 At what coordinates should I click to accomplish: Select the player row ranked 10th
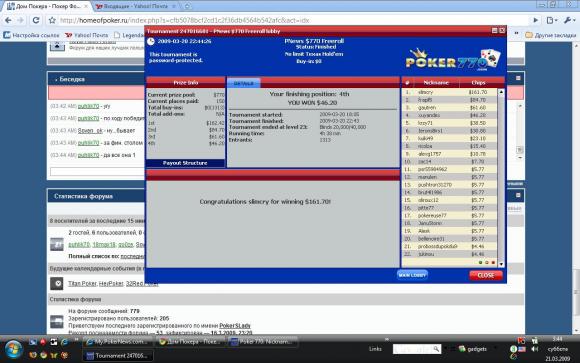pyautogui.click(x=449, y=162)
